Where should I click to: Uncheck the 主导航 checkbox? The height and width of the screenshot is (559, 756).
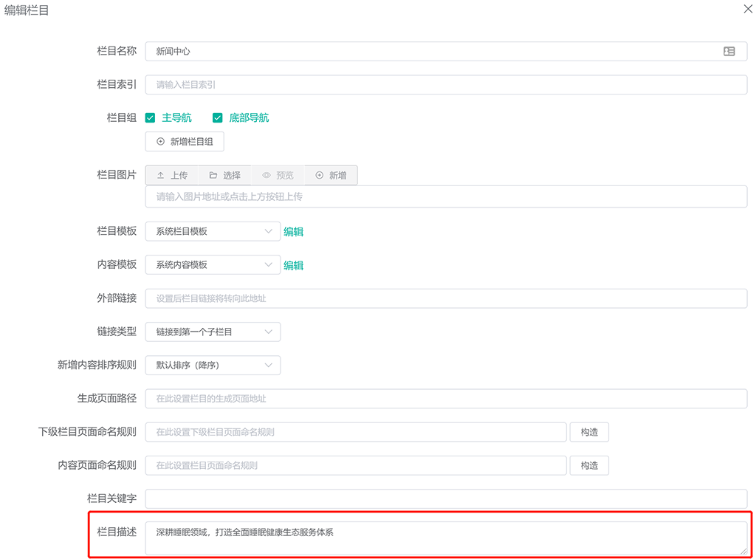click(151, 117)
